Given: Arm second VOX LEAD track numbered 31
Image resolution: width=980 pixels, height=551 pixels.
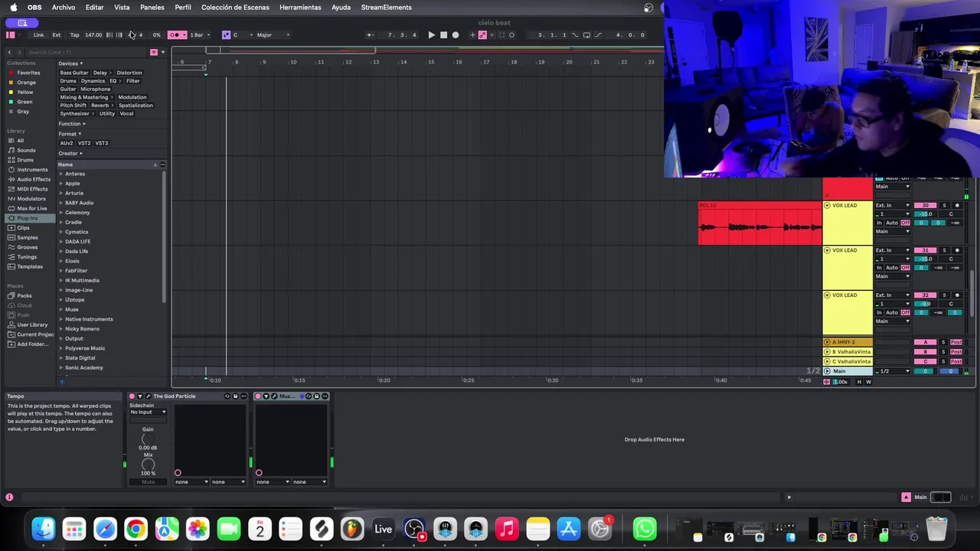Looking at the screenshot, I should 957,250.
